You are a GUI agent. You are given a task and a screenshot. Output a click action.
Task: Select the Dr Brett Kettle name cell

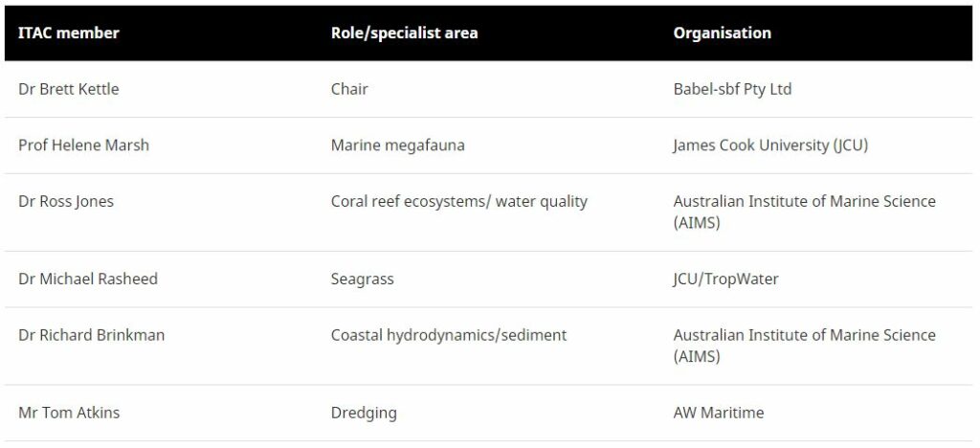(x=69, y=89)
